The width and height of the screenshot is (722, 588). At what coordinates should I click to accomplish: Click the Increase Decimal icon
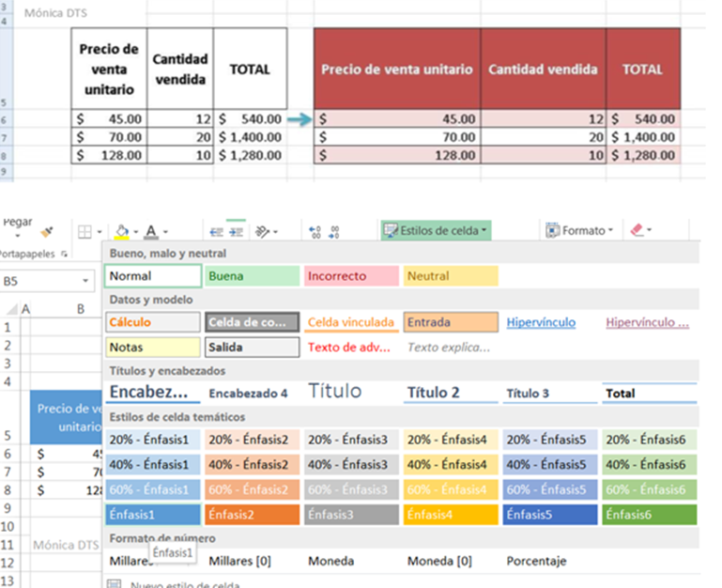(315, 232)
